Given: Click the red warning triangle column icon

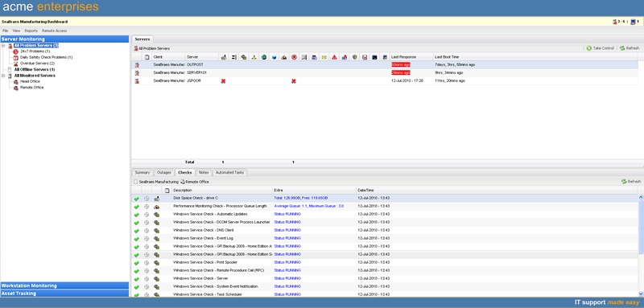Looking at the screenshot, I should [334, 57].
